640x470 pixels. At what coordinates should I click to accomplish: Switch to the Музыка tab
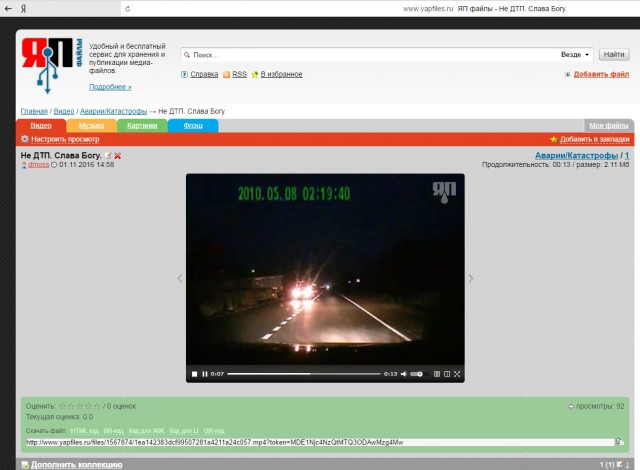pyautogui.click(x=91, y=126)
